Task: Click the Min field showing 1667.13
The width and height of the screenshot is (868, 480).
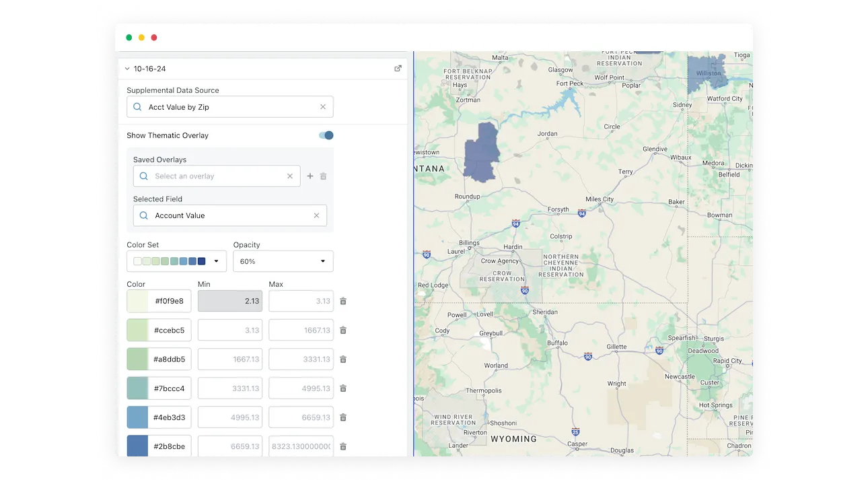Action: [x=230, y=359]
